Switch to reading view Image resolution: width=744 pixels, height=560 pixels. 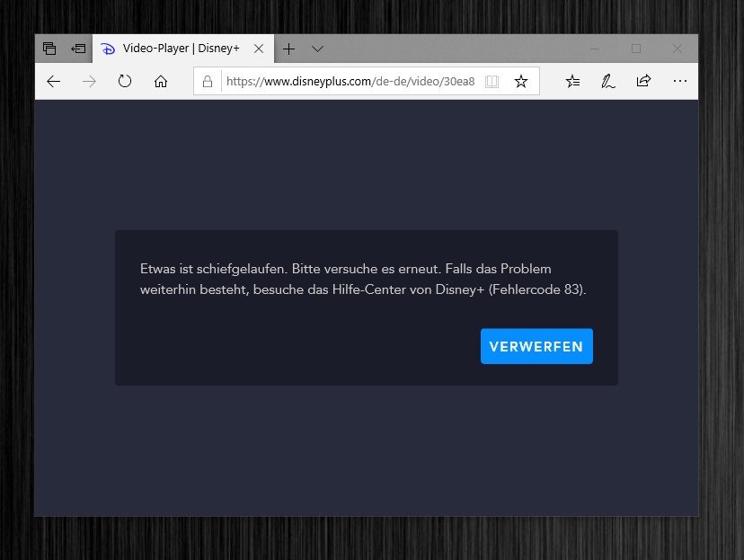492,82
